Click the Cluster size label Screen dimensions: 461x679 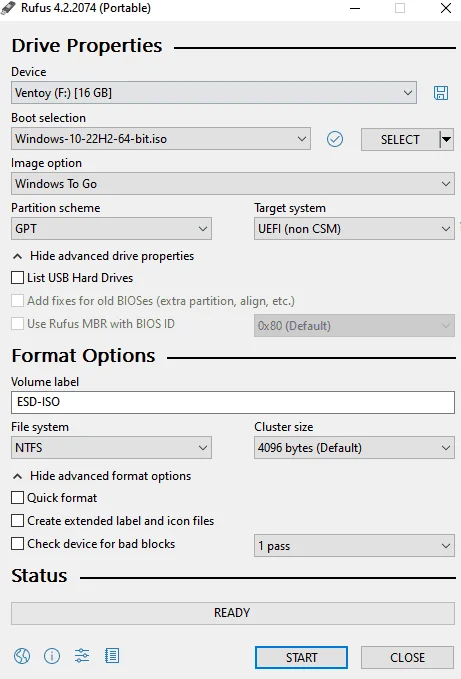tap(284, 427)
